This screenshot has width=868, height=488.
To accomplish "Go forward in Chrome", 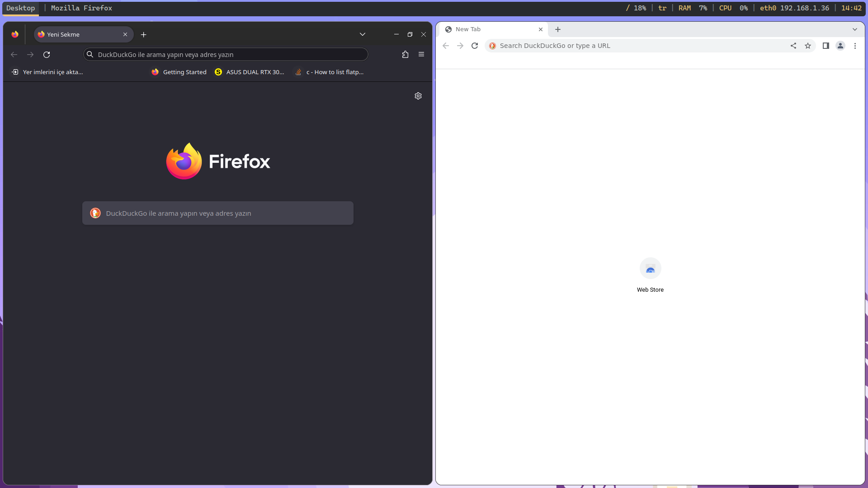I will [x=460, y=46].
